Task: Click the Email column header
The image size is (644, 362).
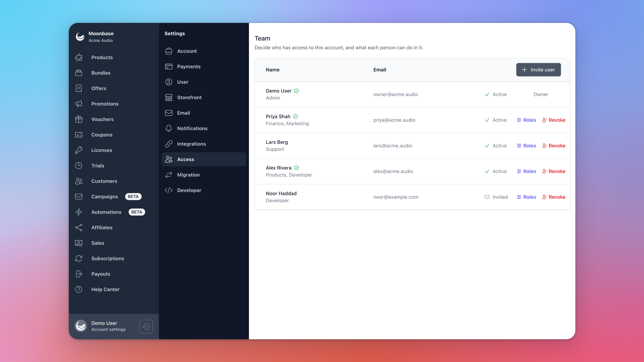Action: (x=380, y=70)
